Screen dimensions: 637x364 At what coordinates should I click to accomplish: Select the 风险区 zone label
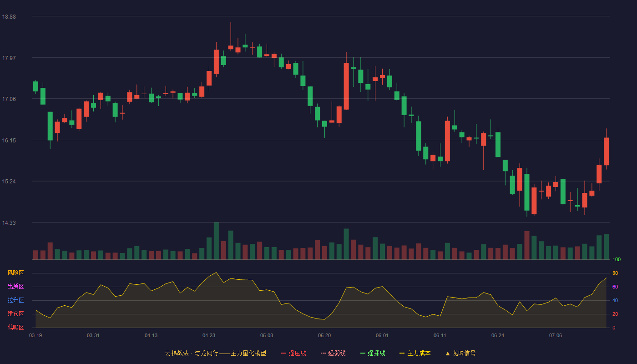click(15, 273)
